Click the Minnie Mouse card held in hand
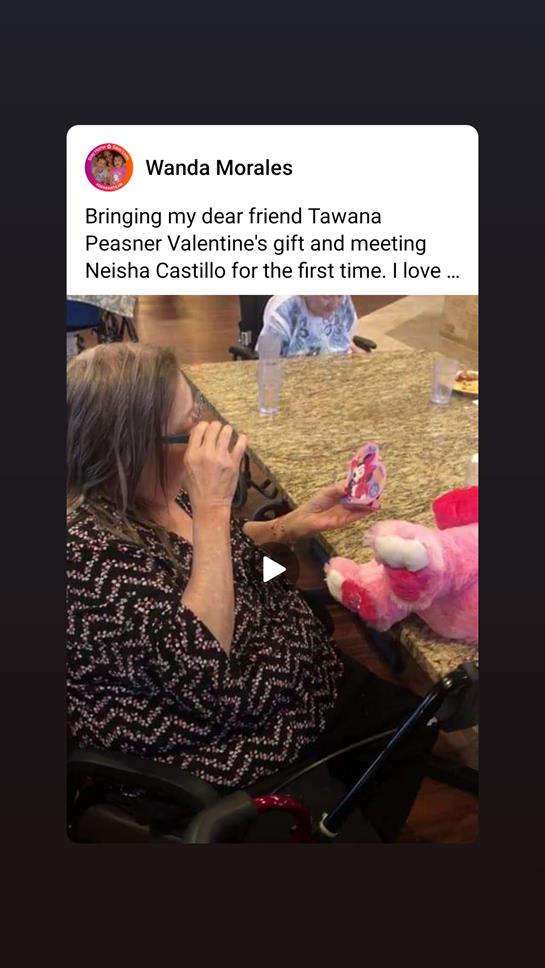 tap(364, 477)
